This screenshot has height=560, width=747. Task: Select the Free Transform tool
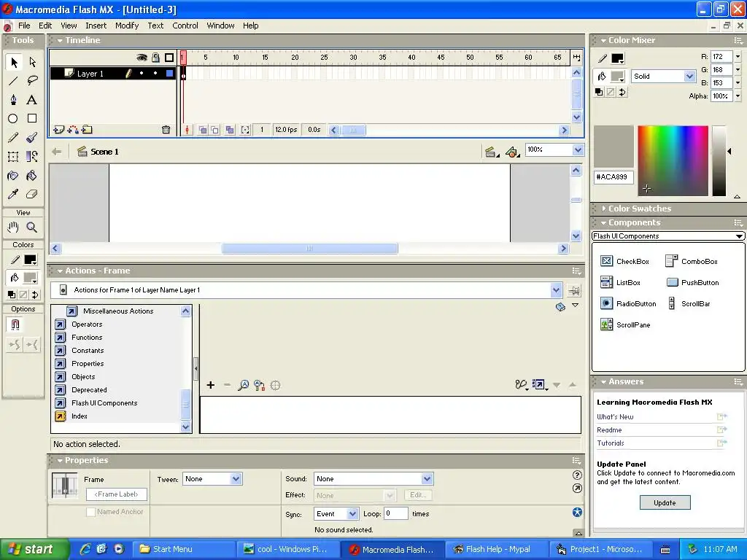coord(13,157)
